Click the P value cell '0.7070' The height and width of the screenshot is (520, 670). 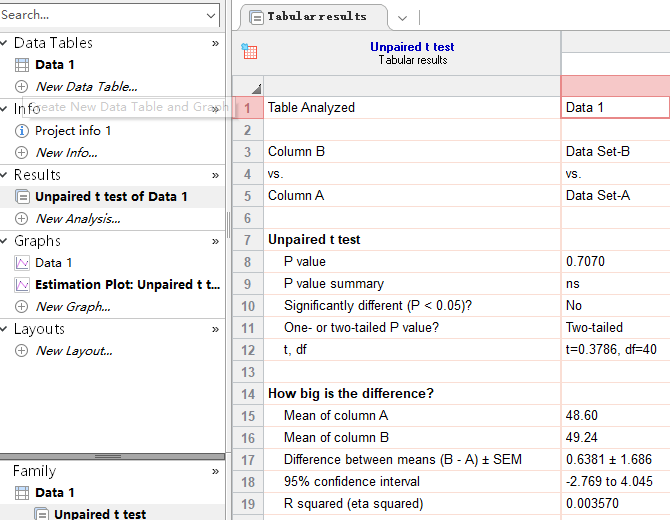pyautogui.click(x=616, y=261)
